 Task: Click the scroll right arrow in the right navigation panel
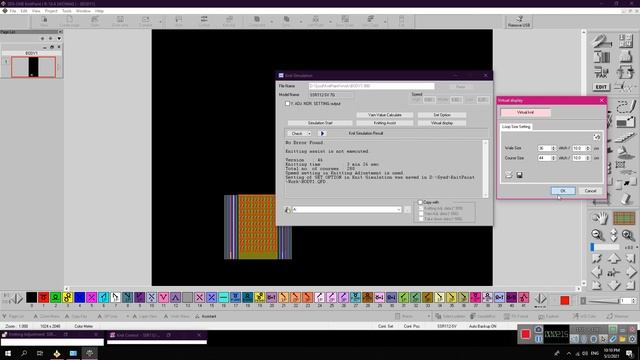click(630, 271)
